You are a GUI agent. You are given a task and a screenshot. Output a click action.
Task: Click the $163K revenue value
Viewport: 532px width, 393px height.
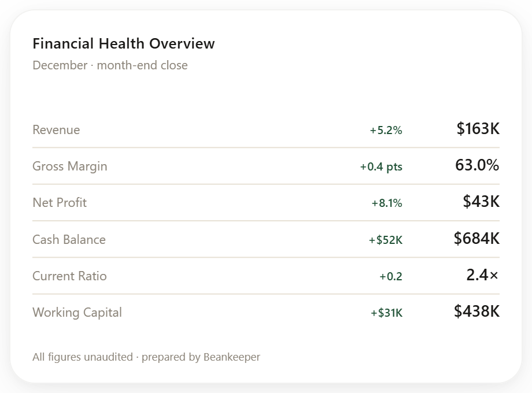pos(478,129)
